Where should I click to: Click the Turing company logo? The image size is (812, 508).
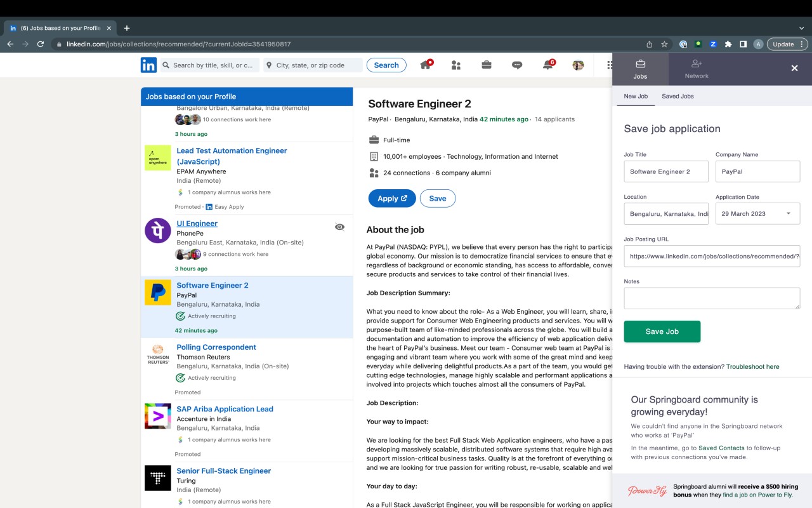pyautogui.click(x=158, y=478)
